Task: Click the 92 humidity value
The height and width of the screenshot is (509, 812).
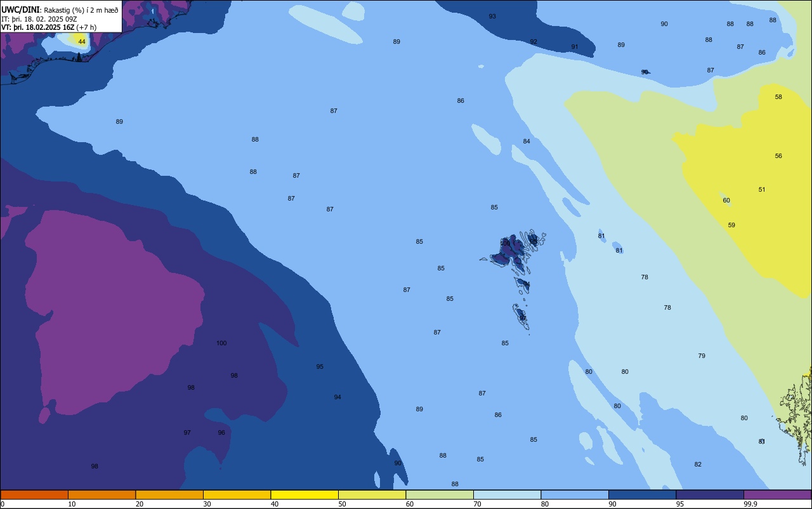Action: click(534, 42)
